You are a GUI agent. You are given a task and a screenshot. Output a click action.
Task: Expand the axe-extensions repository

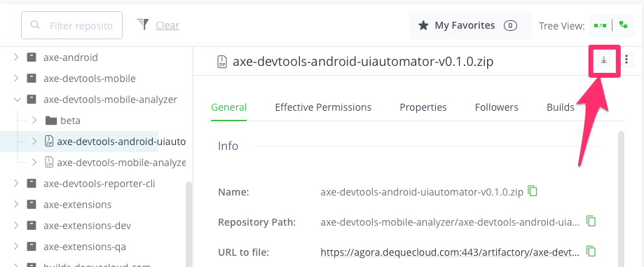pos(16,205)
